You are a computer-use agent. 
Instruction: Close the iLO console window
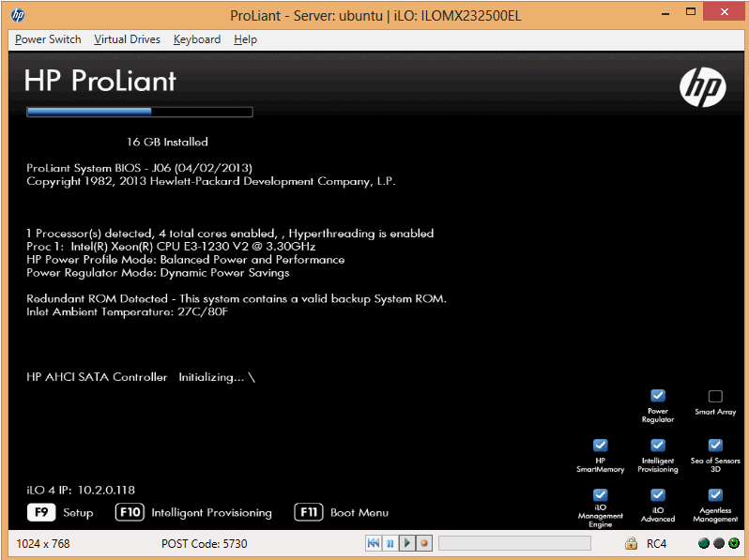725,12
